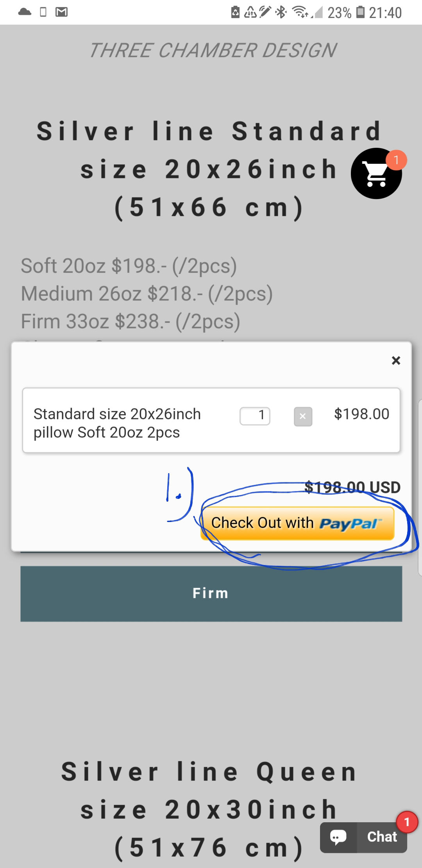Tap the Wi-Fi icon in the status bar
The height and width of the screenshot is (868, 422).
click(x=300, y=12)
